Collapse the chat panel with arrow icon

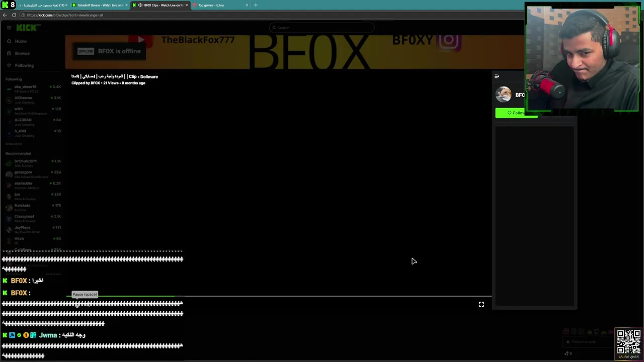tap(497, 76)
